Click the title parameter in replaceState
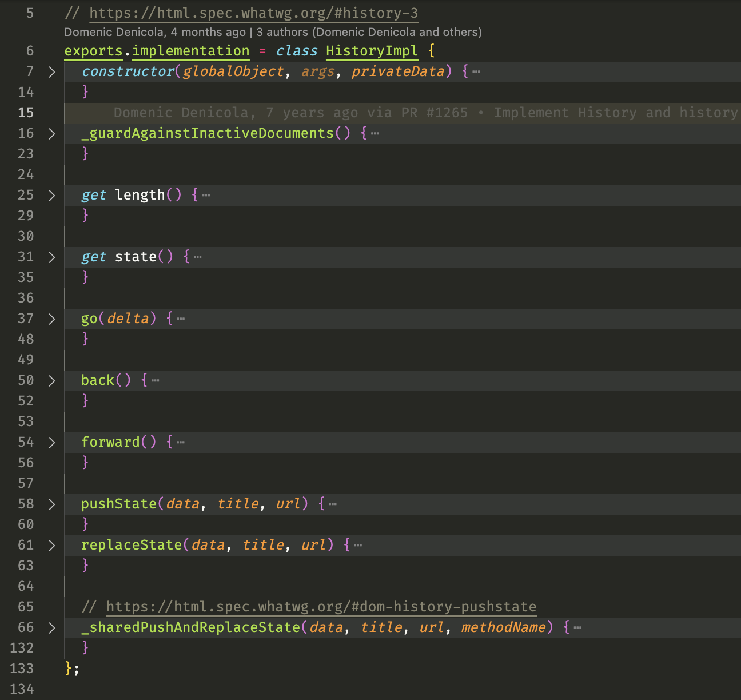Image resolution: width=741 pixels, height=700 pixels. (x=263, y=545)
